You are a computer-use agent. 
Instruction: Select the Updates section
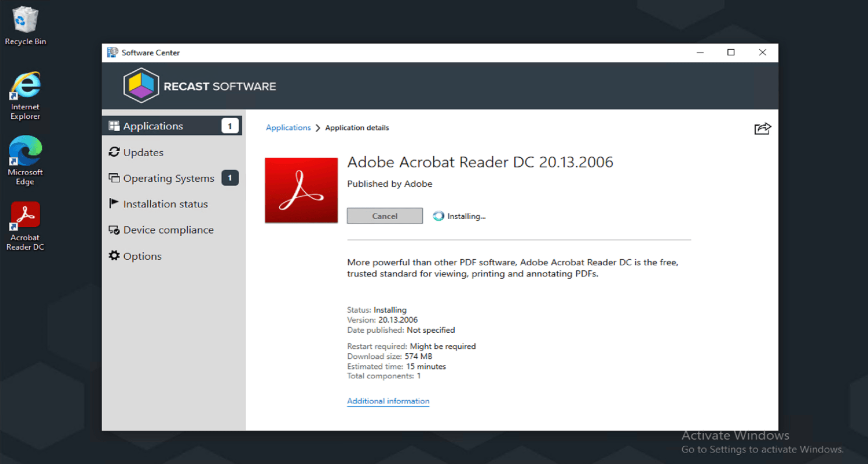pos(143,152)
